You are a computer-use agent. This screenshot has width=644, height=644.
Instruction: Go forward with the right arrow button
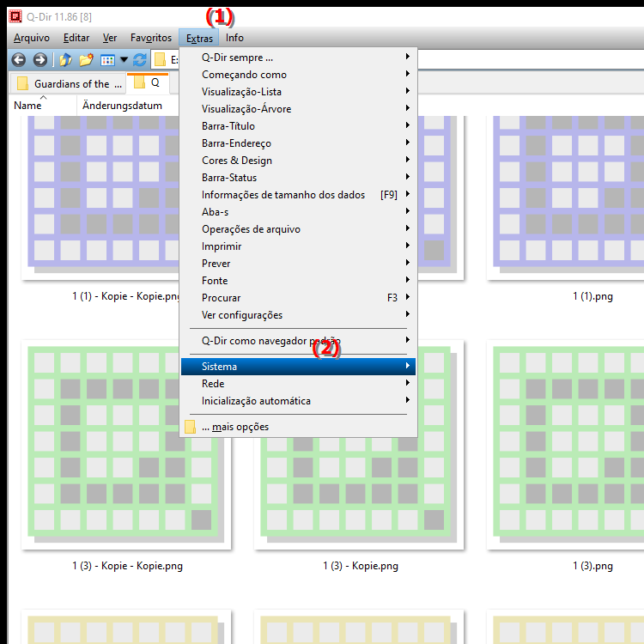pyautogui.click(x=39, y=60)
